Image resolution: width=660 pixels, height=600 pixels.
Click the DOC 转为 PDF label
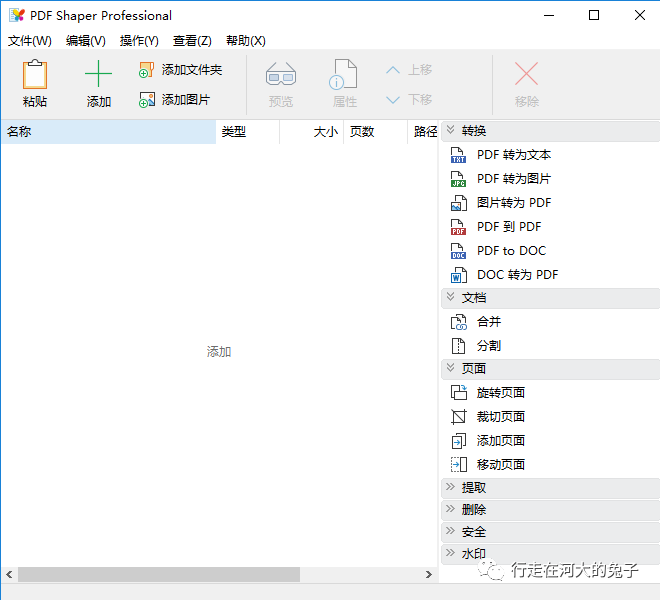tap(518, 275)
